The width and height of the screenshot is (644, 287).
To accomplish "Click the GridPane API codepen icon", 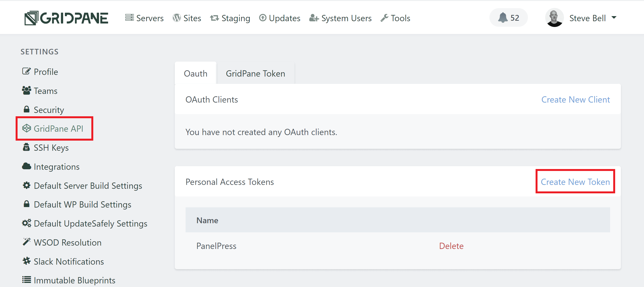I will click(26, 128).
